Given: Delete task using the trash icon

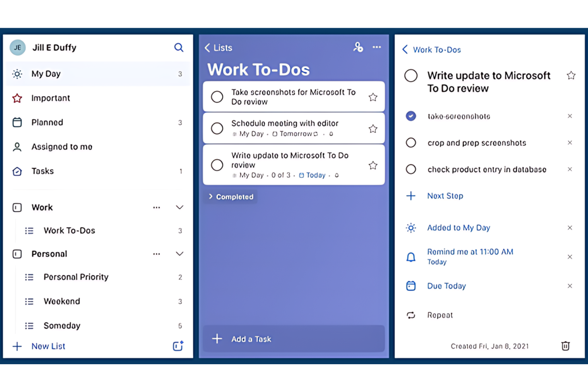Looking at the screenshot, I should pos(565,346).
